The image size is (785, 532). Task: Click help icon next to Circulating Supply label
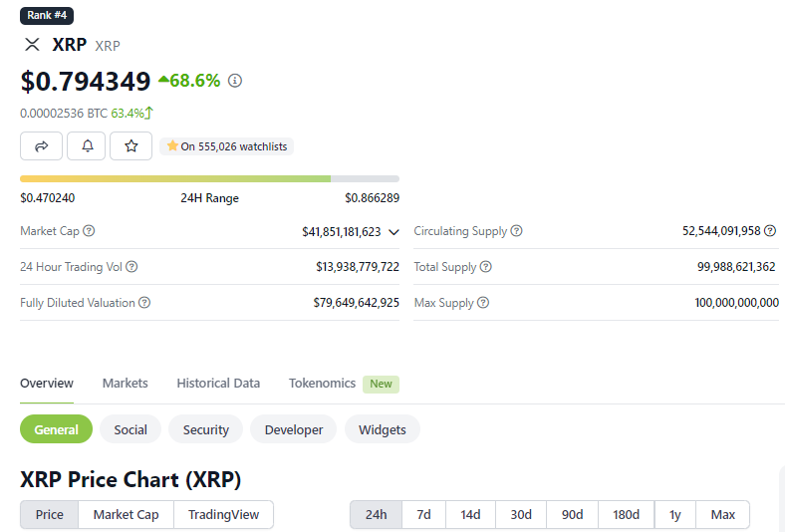click(516, 231)
